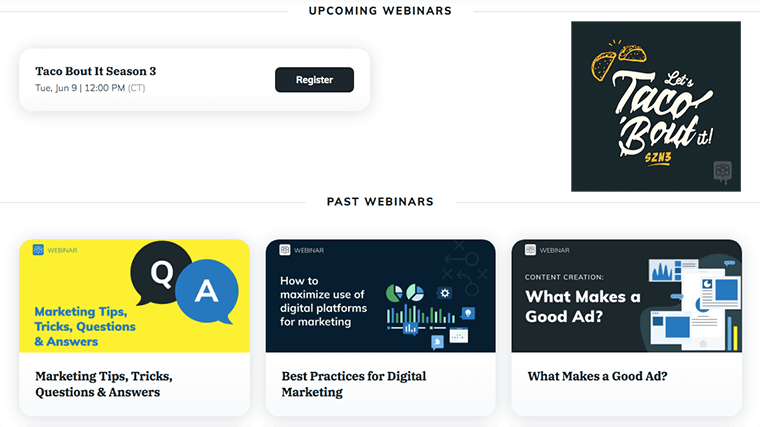Click the Upcoming Webinars heading
Viewport: 760px width, 427px height.
coord(380,11)
